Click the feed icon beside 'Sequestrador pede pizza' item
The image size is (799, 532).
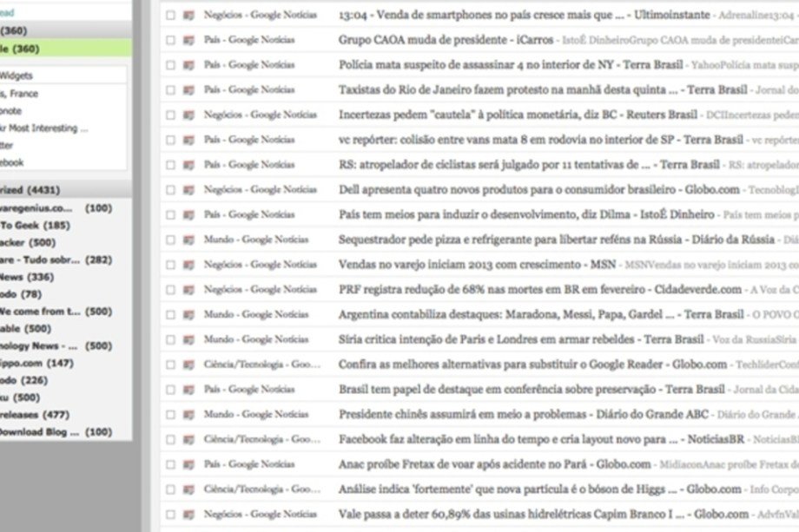point(188,240)
